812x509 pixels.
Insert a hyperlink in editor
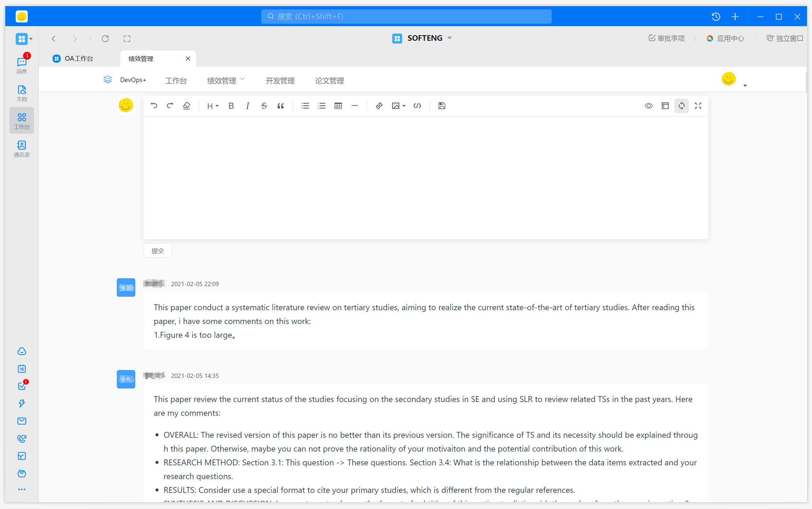coord(379,106)
